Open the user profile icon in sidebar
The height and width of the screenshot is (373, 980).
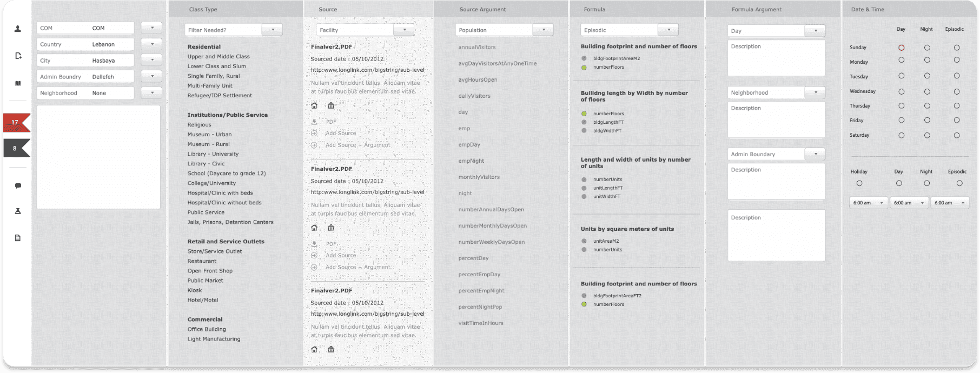tap(17, 29)
